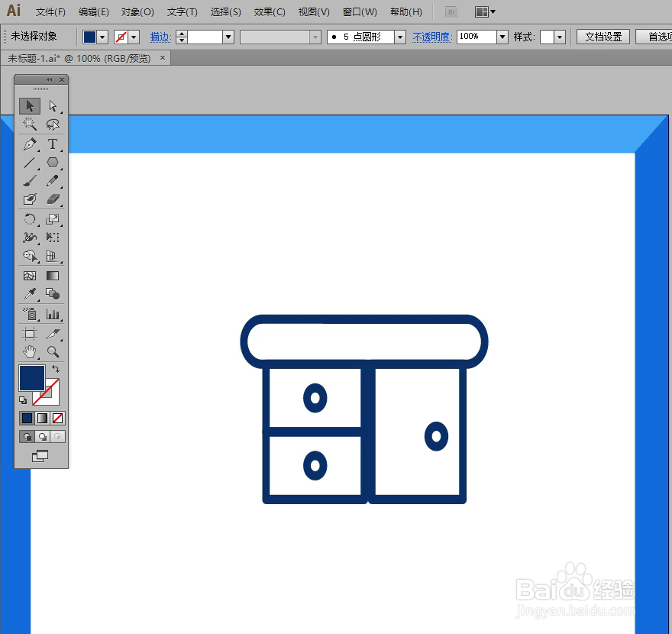Select the Mesh tool

click(30, 276)
